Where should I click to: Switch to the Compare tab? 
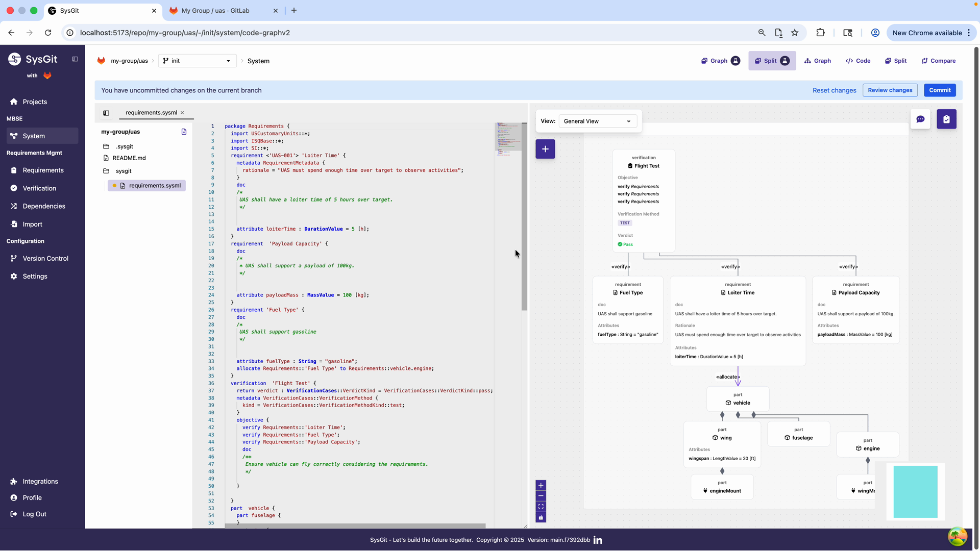click(938, 61)
